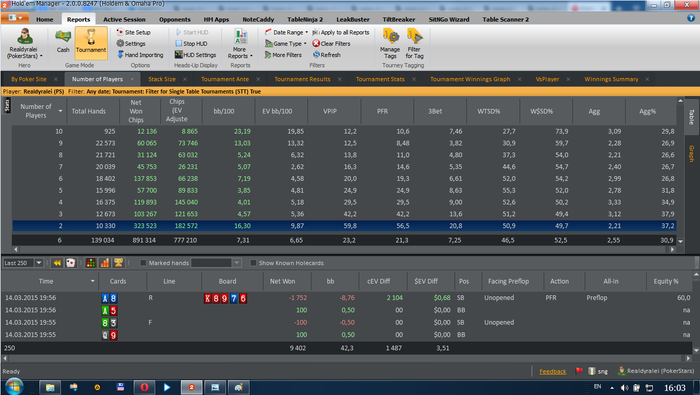
Task: Open Filter for Tag
Action: [414, 43]
